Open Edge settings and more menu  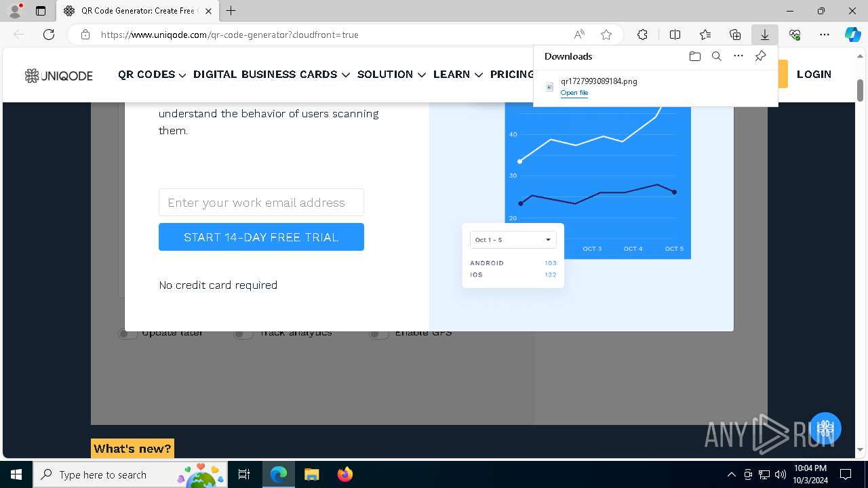coord(825,35)
